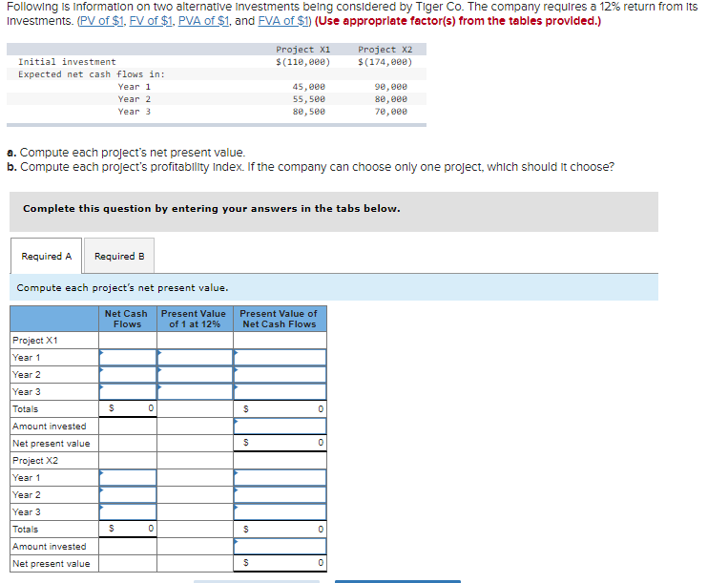Select Project X1 Year 1 Present Value of 1 cell
The image size is (728, 583).
click(195, 358)
